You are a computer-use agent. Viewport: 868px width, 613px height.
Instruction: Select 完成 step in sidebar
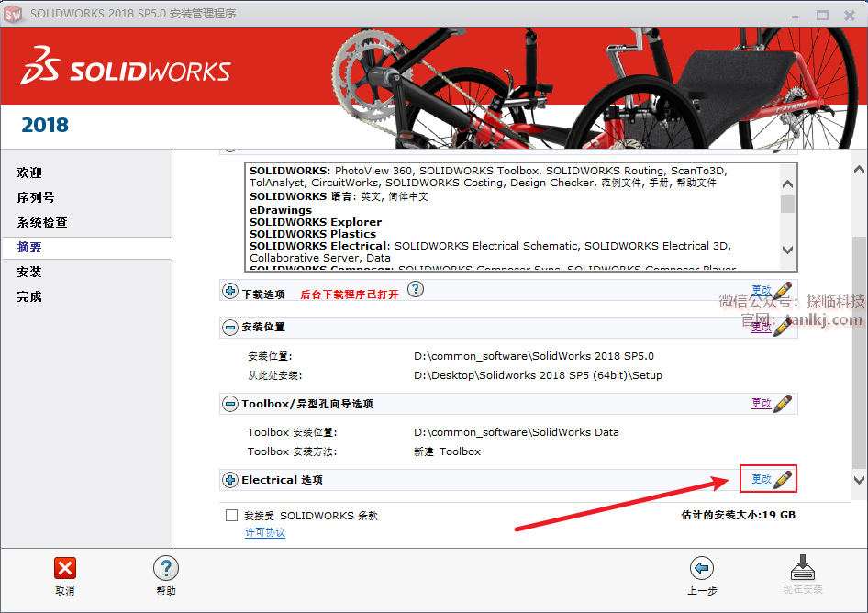pos(29,296)
